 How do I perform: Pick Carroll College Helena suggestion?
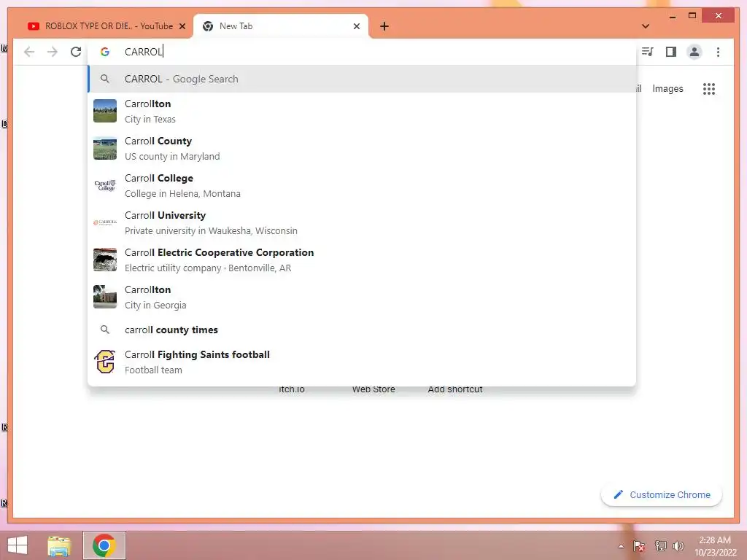(362, 185)
